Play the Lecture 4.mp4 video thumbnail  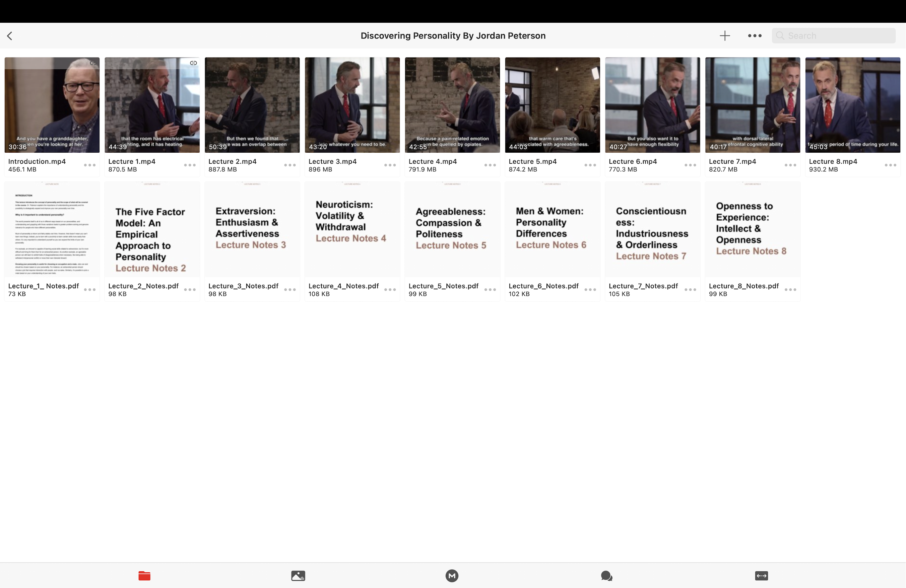[x=453, y=105]
